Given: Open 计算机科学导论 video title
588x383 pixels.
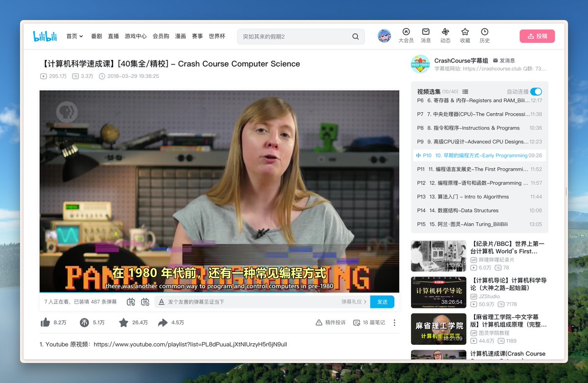Looking at the screenshot, I should (x=508, y=284).
